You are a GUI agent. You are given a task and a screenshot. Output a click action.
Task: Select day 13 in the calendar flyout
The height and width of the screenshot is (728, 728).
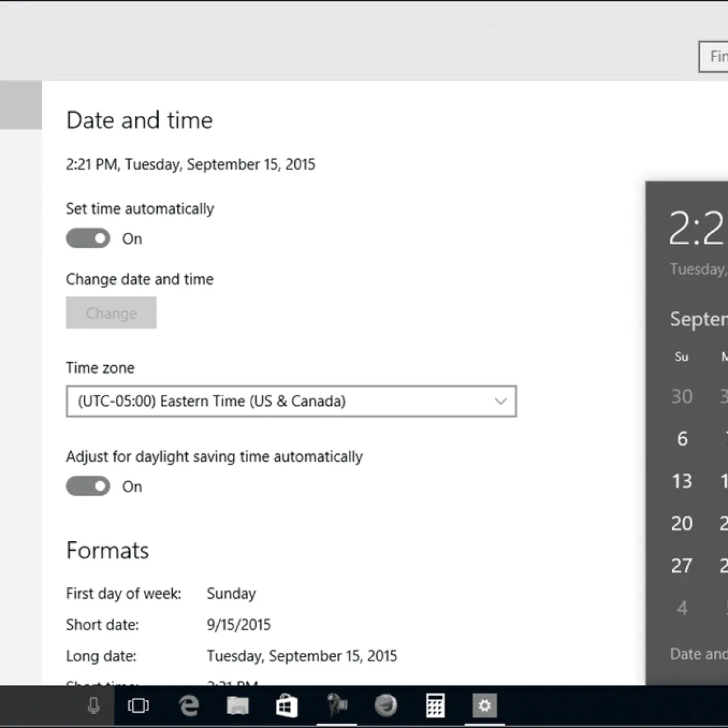(682, 481)
